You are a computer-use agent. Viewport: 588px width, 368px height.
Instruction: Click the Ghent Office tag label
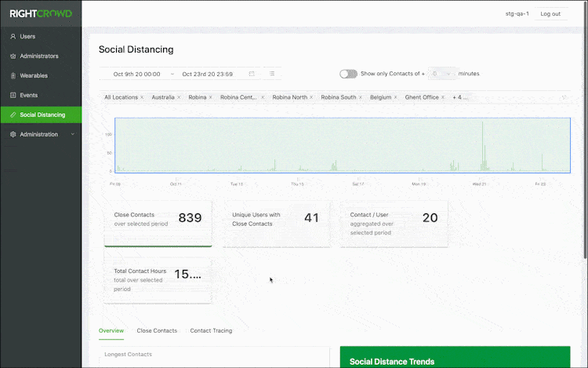422,97
